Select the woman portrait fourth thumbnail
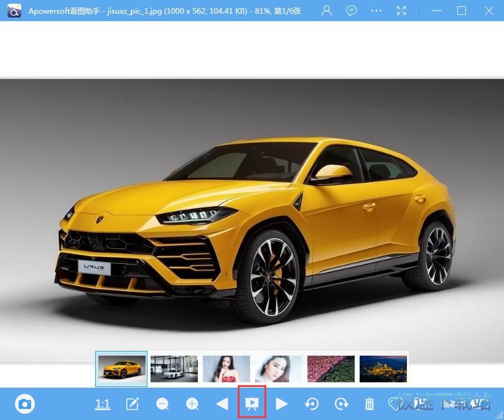 tap(279, 368)
